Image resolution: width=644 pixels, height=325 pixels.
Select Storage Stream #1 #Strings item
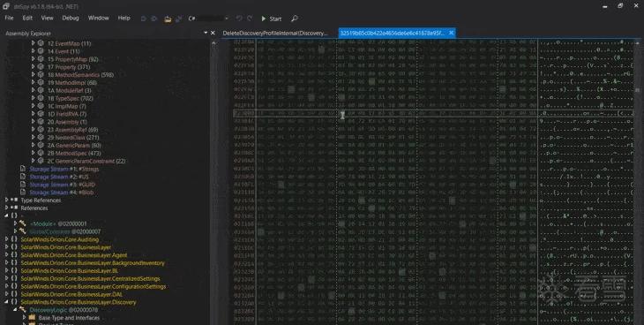click(x=64, y=169)
